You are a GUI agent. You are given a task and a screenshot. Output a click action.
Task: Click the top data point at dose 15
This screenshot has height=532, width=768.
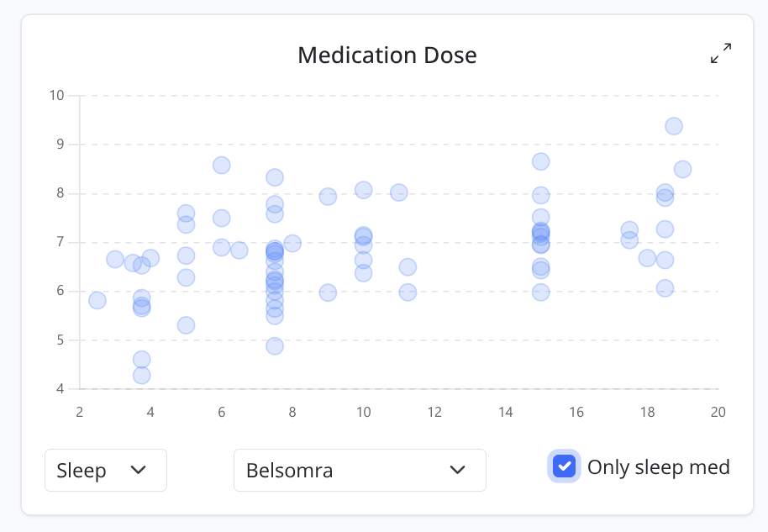pyautogui.click(x=541, y=161)
